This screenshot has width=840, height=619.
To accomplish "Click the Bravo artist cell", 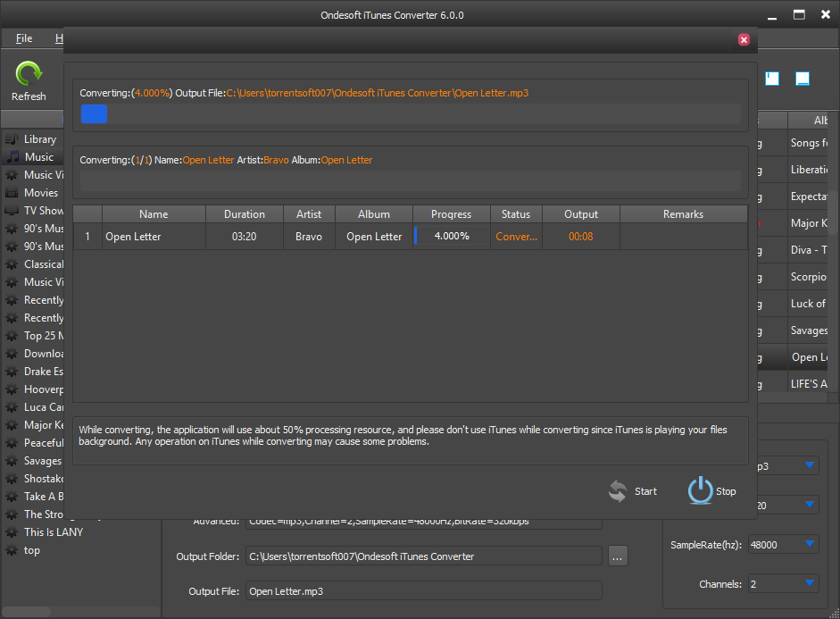I will point(309,237).
